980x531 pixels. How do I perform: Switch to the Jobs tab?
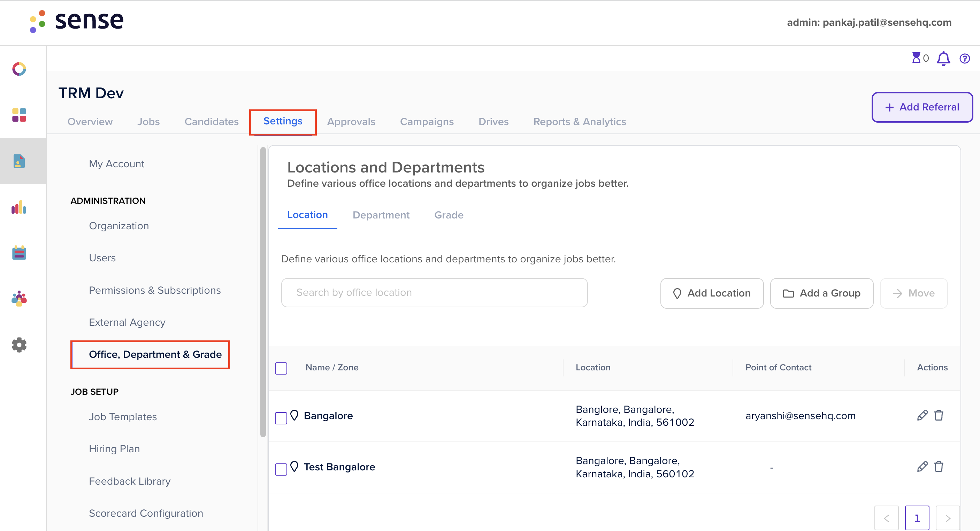pyautogui.click(x=148, y=122)
